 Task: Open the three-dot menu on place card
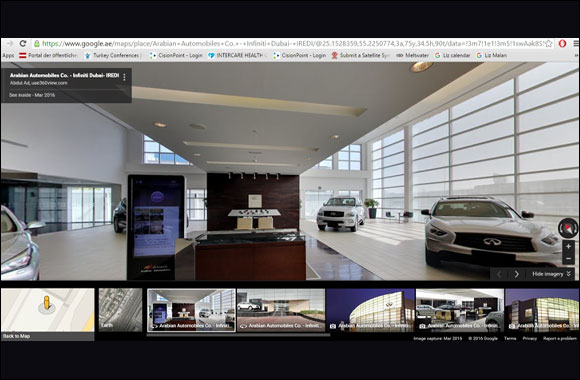124,77
